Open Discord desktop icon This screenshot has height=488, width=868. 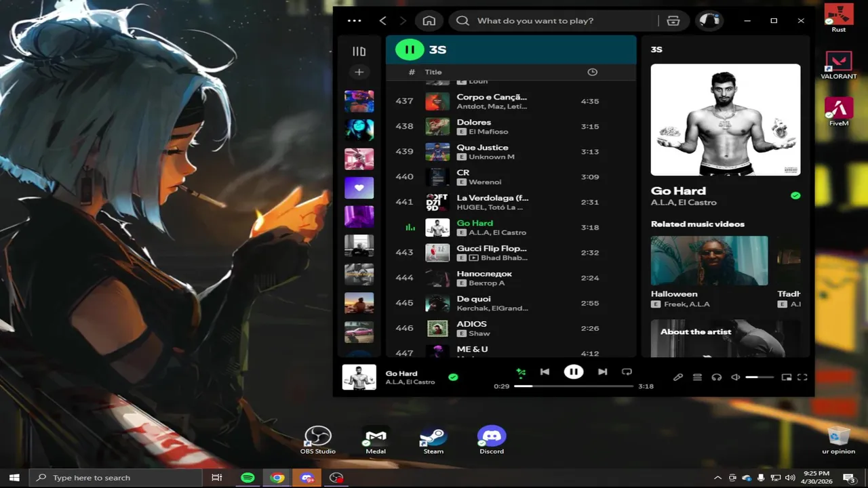point(492,440)
